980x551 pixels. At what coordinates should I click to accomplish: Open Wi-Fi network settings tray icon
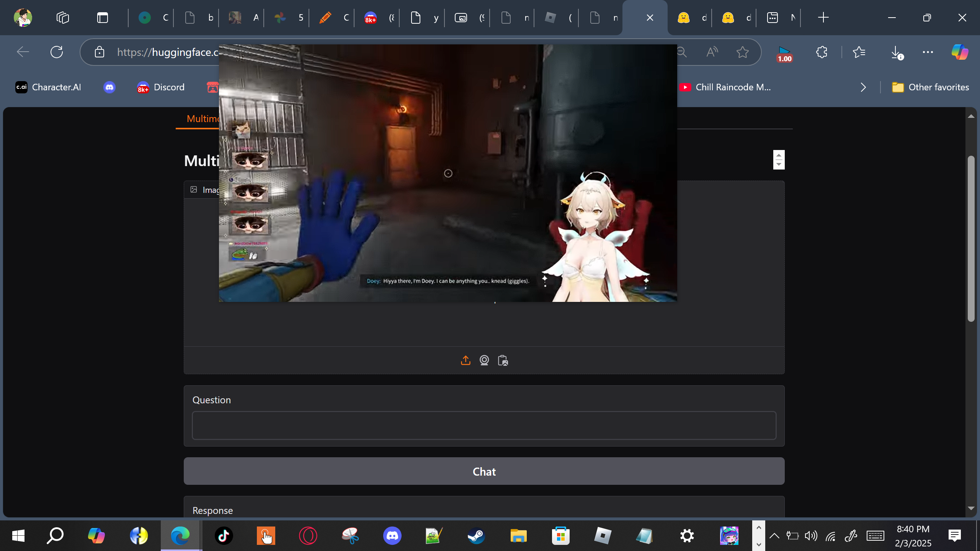click(830, 536)
